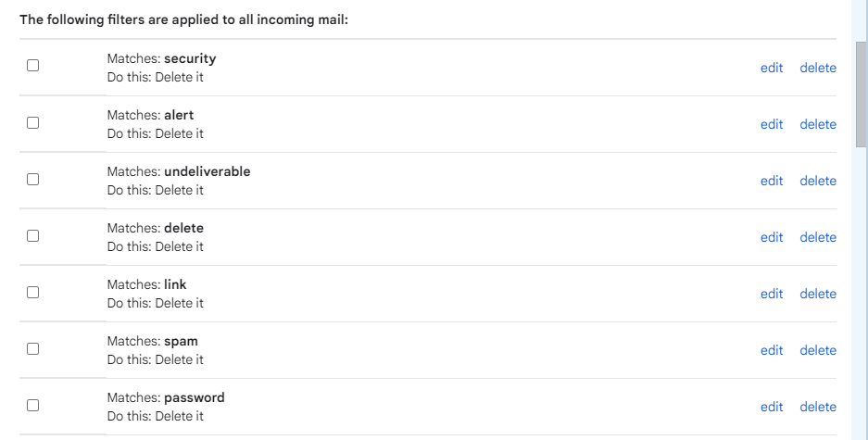The height and width of the screenshot is (440, 868).
Task: Click edit on the delete-keyword filter
Action: point(772,237)
